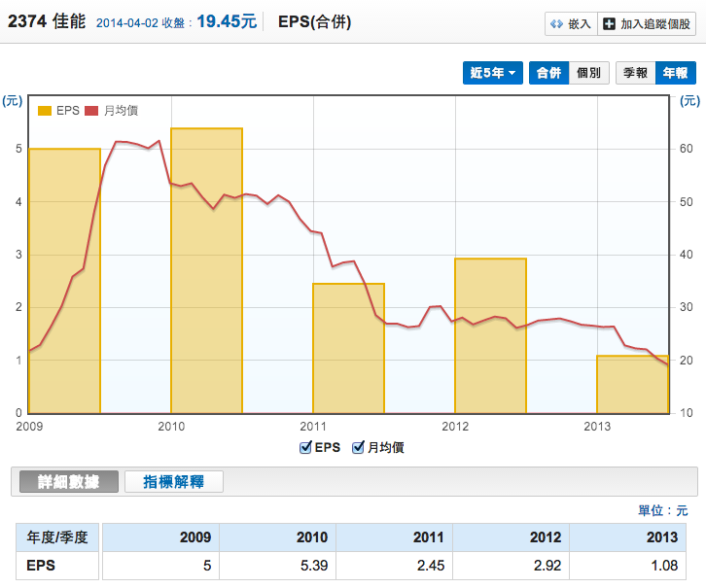The image size is (706, 588).
Task: Select the 年報 annual report view
Action: point(676,73)
